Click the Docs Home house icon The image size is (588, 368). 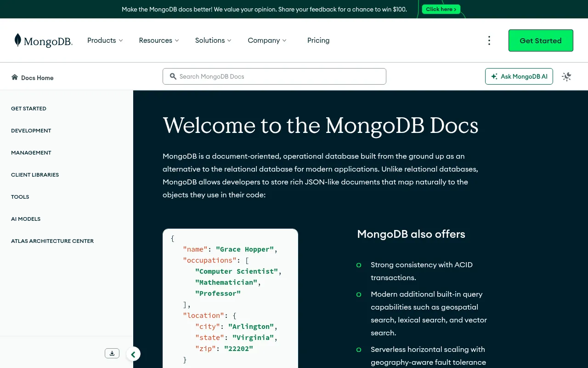coord(15,77)
